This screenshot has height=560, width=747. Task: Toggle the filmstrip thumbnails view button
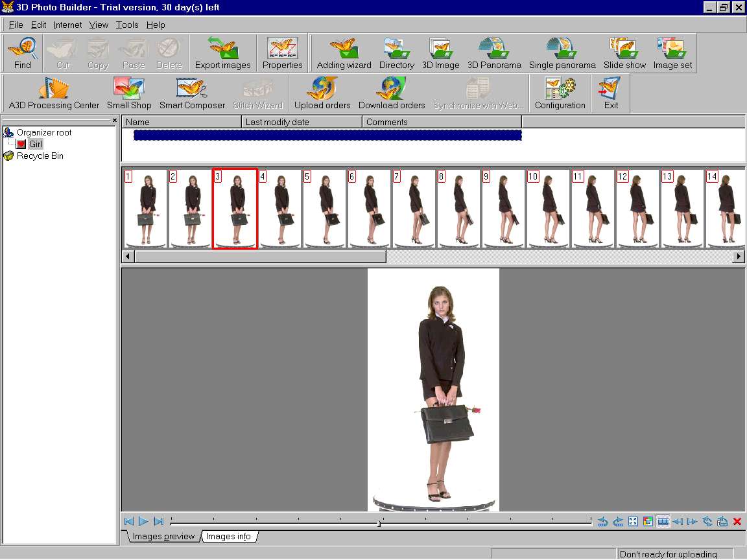pyautogui.click(x=663, y=521)
